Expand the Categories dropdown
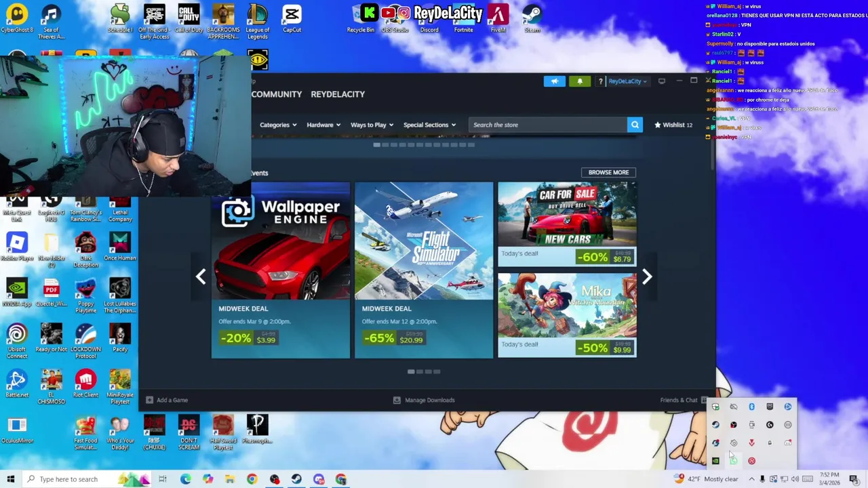Image resolution: width=868 pixels, height=488 pixels. pos(278,125)
